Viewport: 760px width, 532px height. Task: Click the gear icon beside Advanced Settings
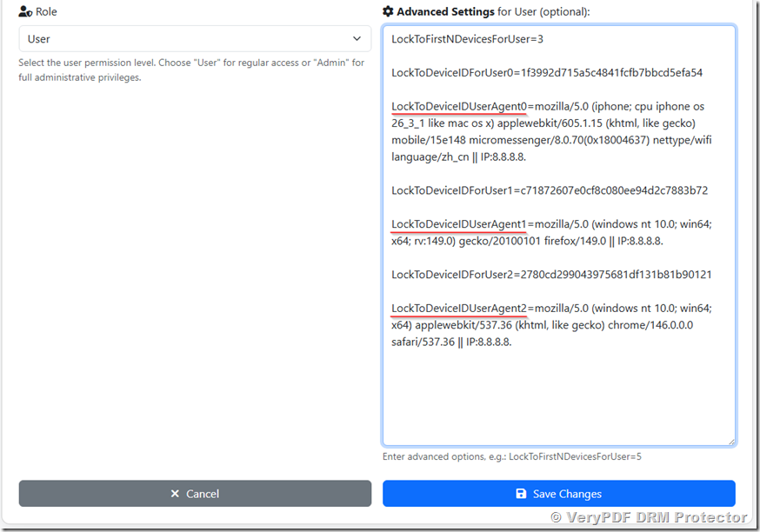point(390,11)
